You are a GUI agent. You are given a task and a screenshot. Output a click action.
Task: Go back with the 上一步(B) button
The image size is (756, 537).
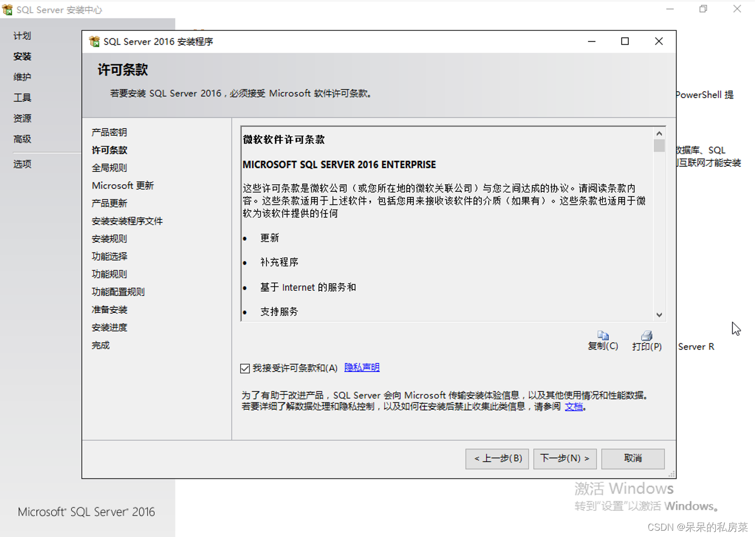(498, 458)
